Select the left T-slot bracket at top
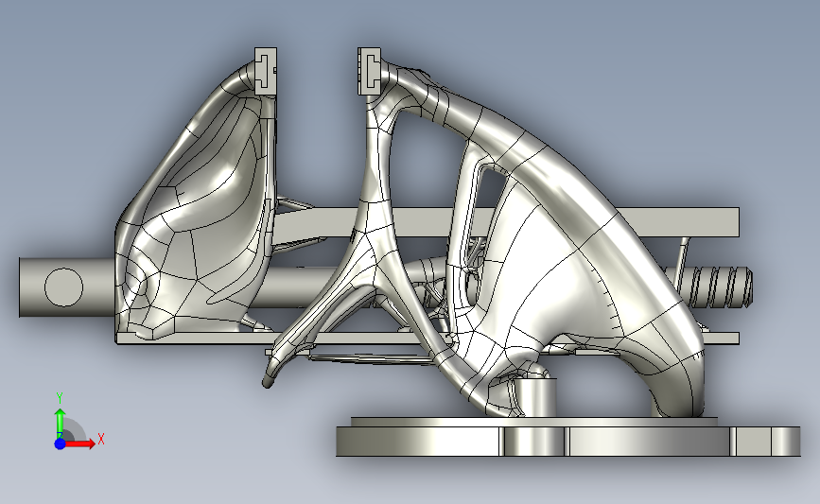 (x=266, y=72)
